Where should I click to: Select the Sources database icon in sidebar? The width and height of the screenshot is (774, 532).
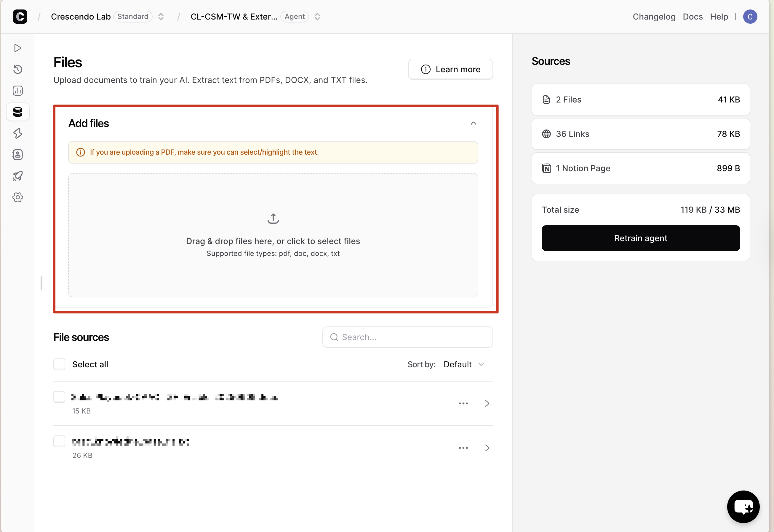pos(18,112)
